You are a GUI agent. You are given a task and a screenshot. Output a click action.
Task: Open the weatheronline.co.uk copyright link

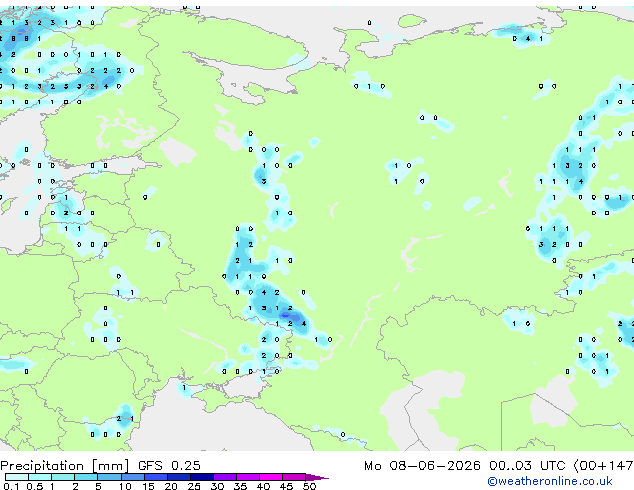click(x=550, y=481)
